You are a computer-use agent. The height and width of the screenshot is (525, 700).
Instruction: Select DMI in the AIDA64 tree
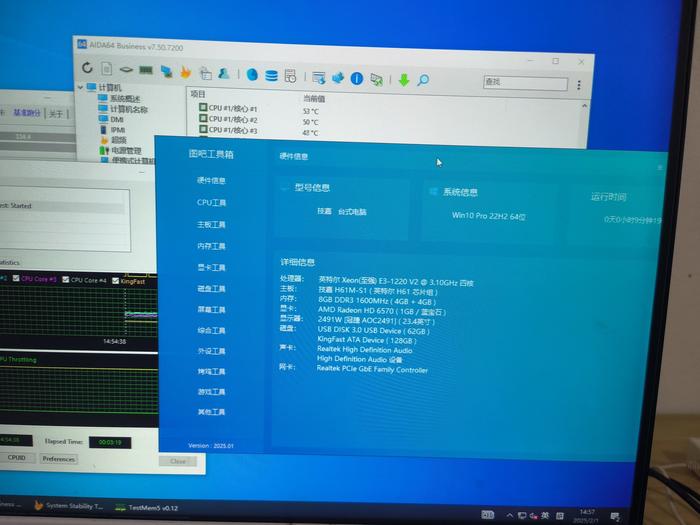(117, 119)
